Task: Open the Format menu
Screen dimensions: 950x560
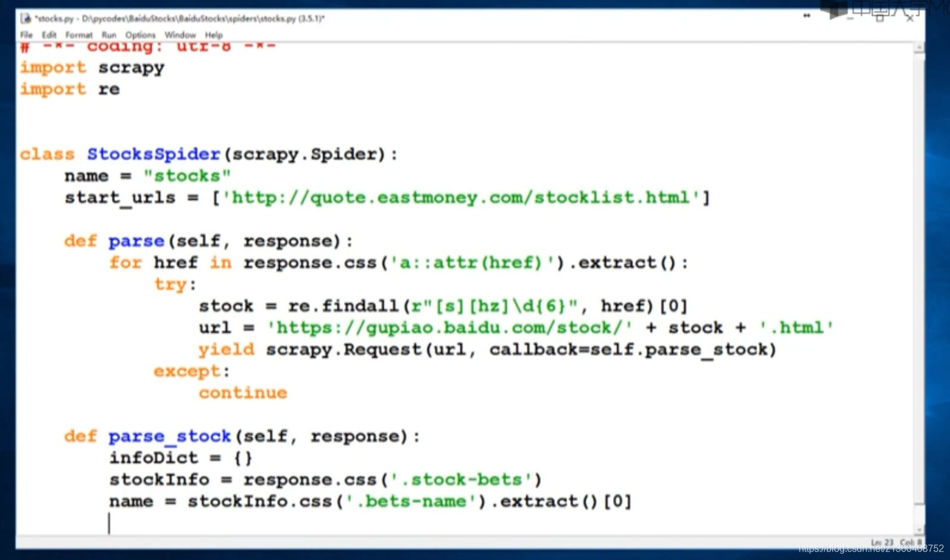Action: point(79,35)
